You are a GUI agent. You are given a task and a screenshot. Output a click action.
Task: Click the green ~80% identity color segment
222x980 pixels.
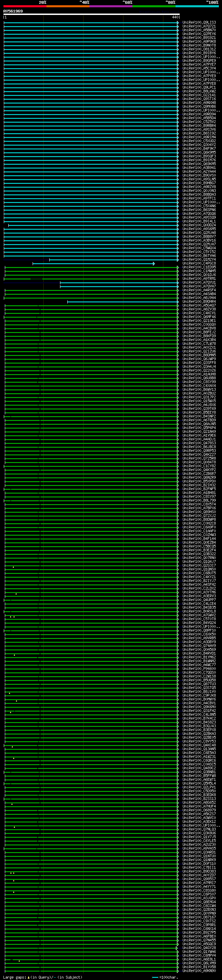(154, 6)
